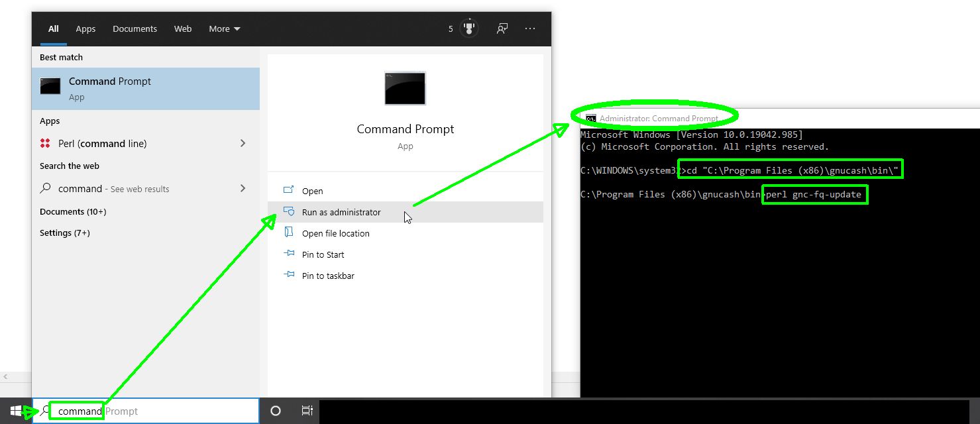The width and height of the screenshot is (980, 424).
Task: Click the Windows Start button
Action: click(x=16, y=411)
